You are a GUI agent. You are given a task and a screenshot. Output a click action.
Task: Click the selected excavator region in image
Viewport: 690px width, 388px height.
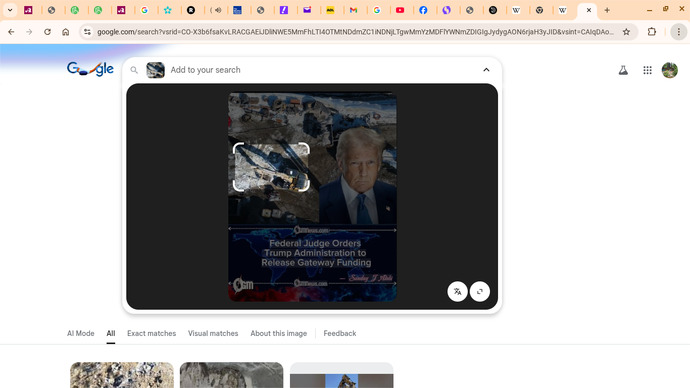[x=271, y=167]
